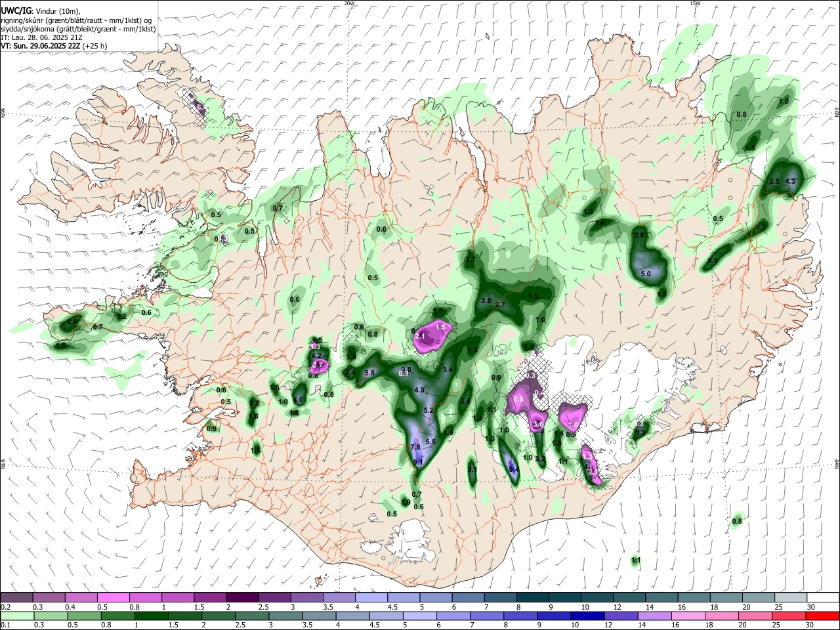840x630 pixels.
Task: Click the '4.9' precipitation value on the map
Action: click(420, 390)
